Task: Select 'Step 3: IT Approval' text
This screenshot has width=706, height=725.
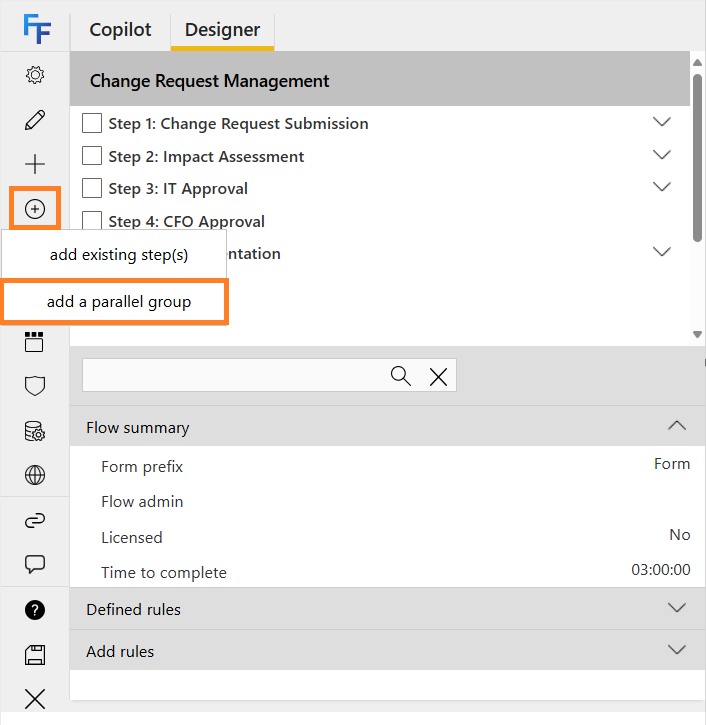Action: click(178, 189)
